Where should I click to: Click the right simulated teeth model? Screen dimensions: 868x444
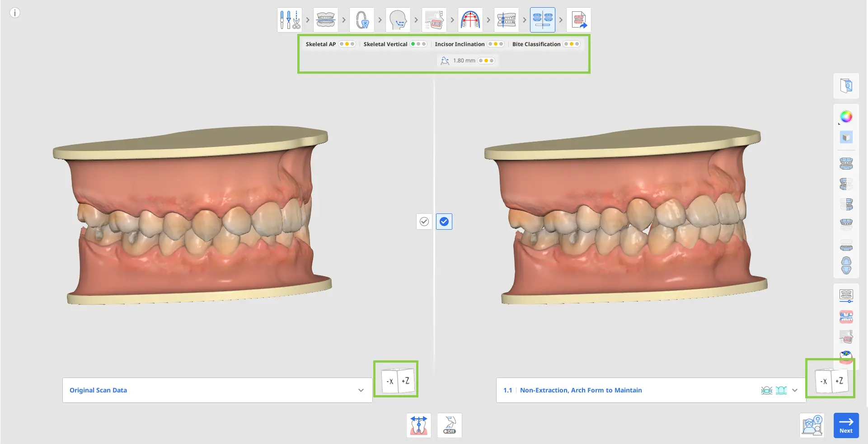click(x=626, y=215)
